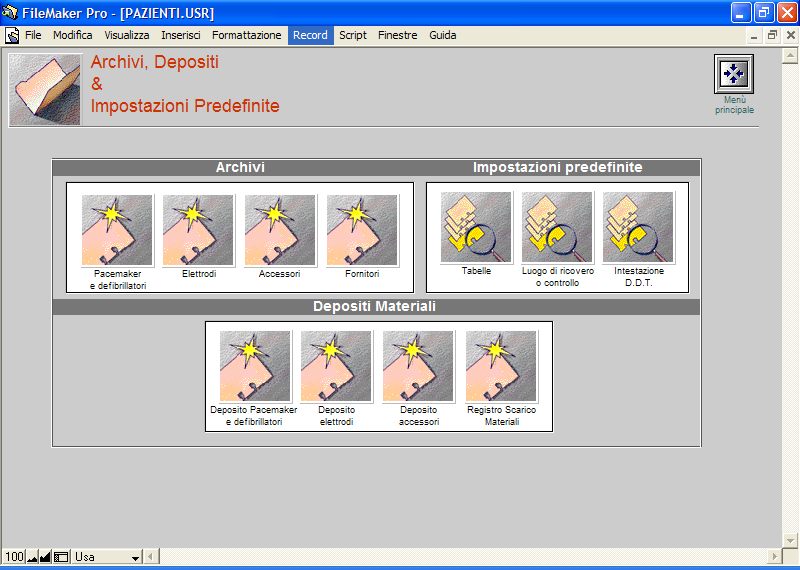Viewport: 800px width, 570px height.
Task: Open Deposito Pacemaker e defibrillatori
Action: [255, 366]
